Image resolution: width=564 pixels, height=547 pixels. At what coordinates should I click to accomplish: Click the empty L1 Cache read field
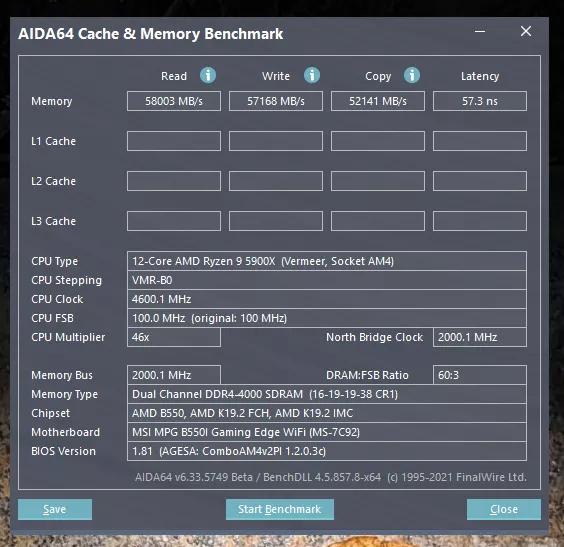(x=174, y=141)
